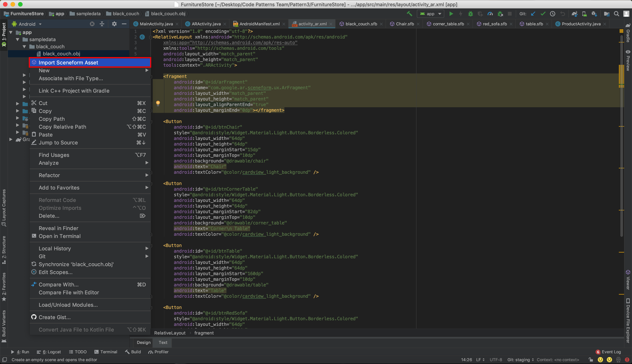Toggle the Logcat tool window
Viewport: 632px width, 364px height.
(49, 352)
